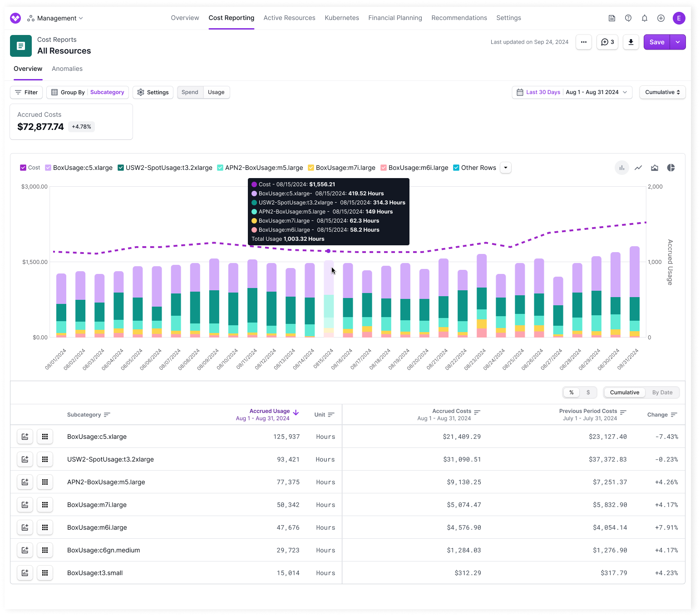
Task: Toggle BoxUsage:m7i.large legend checkbox
Action: point(311,168)
